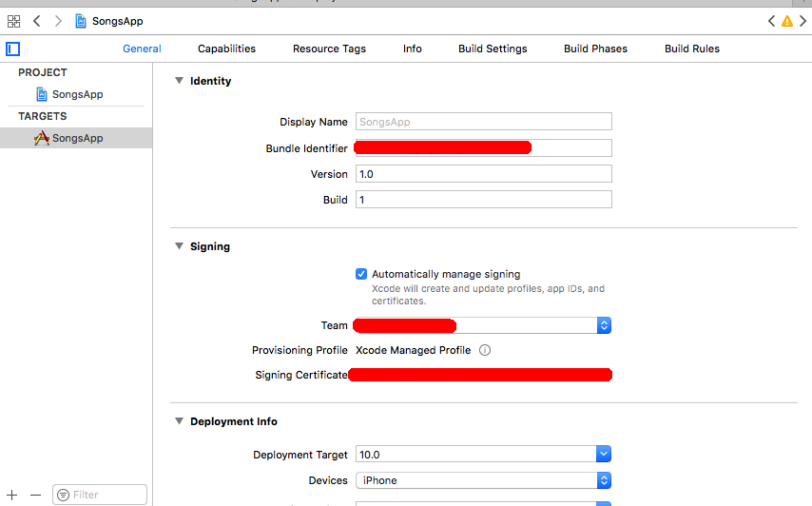Toggle the targets list sidebar icon
This screenshot has height=506, width=812.
pos(13,49)
